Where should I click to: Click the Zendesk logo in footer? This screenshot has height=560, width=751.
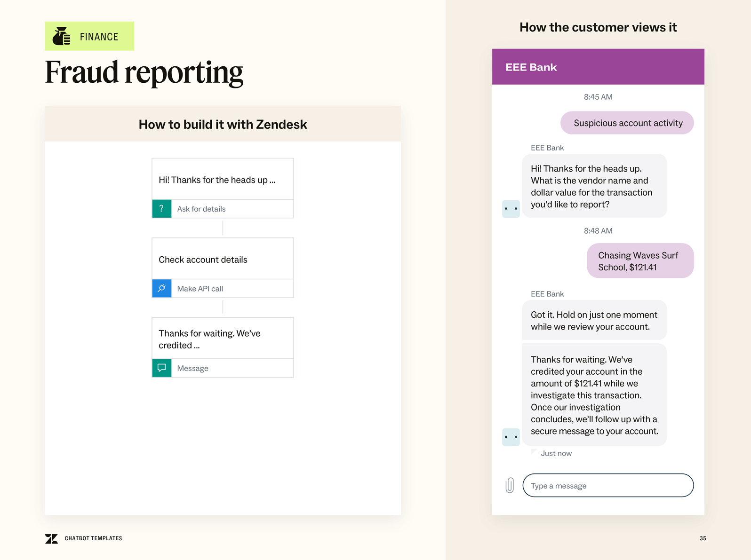pos(51,538)
